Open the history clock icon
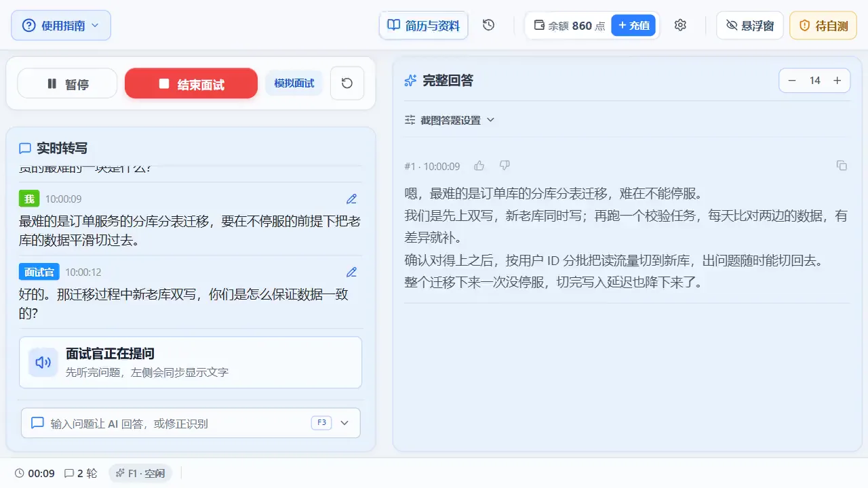Viewport: 868px width, 488px height. (488, 25)
